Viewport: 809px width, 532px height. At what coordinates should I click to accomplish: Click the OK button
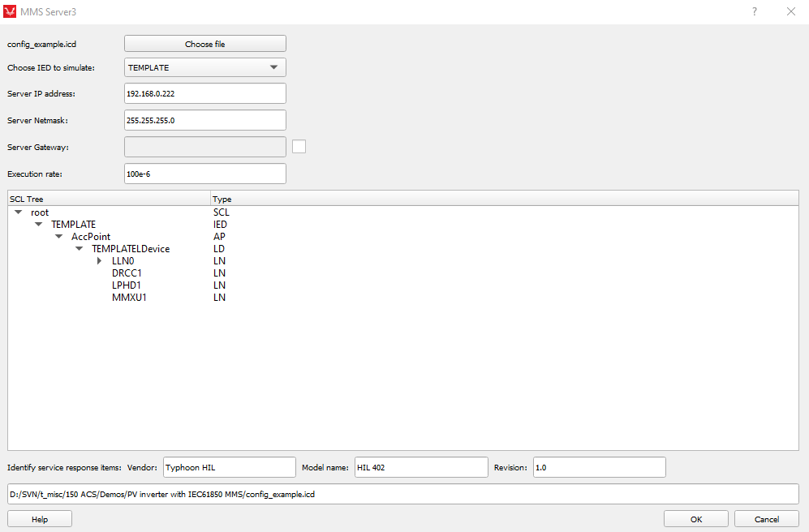click(695, 519)
